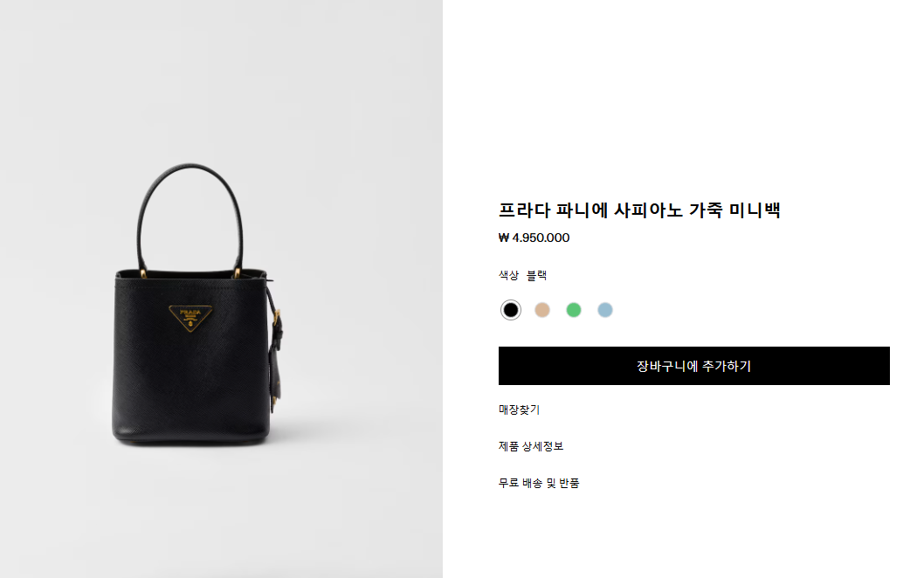Open the 매장찾기 store finder link

(x=519, y=409)
